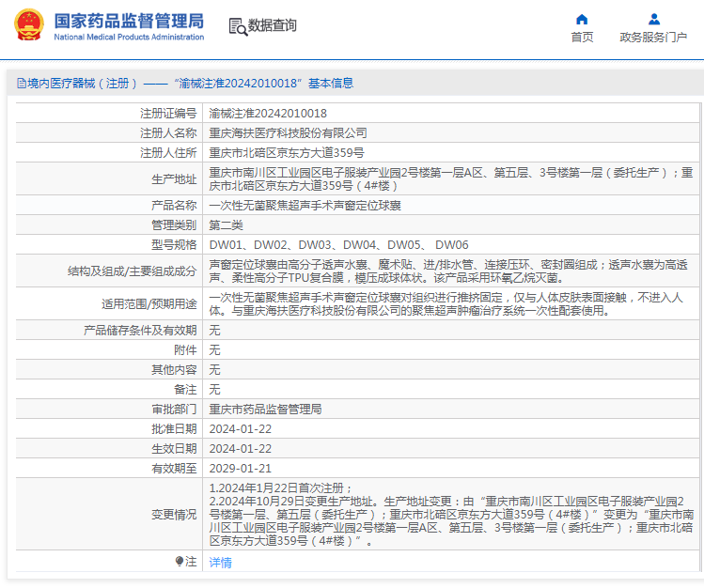Viewport: 704px width, 588px height.
Task: Click 无 value in 附件 row
Action: pyautogui.click(x=214, y=350)
